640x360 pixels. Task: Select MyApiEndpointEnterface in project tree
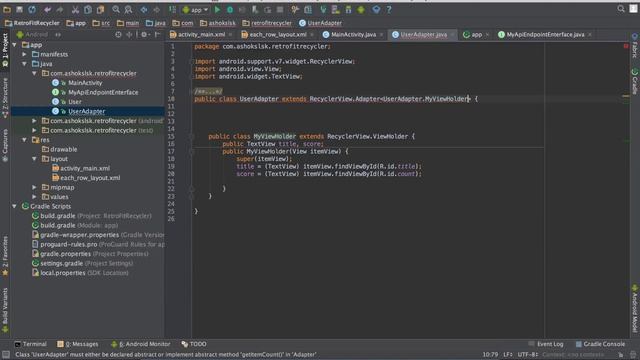(103, 92)
